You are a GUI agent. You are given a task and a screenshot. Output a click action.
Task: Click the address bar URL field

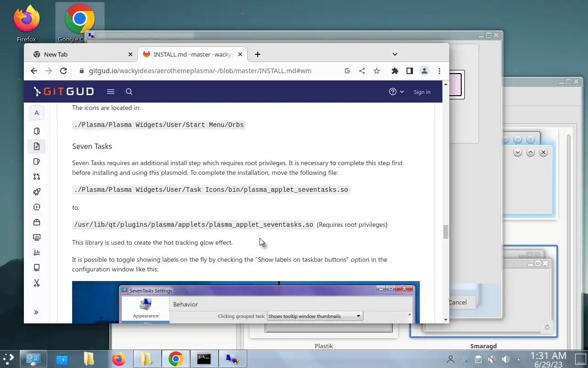point(200,71)
